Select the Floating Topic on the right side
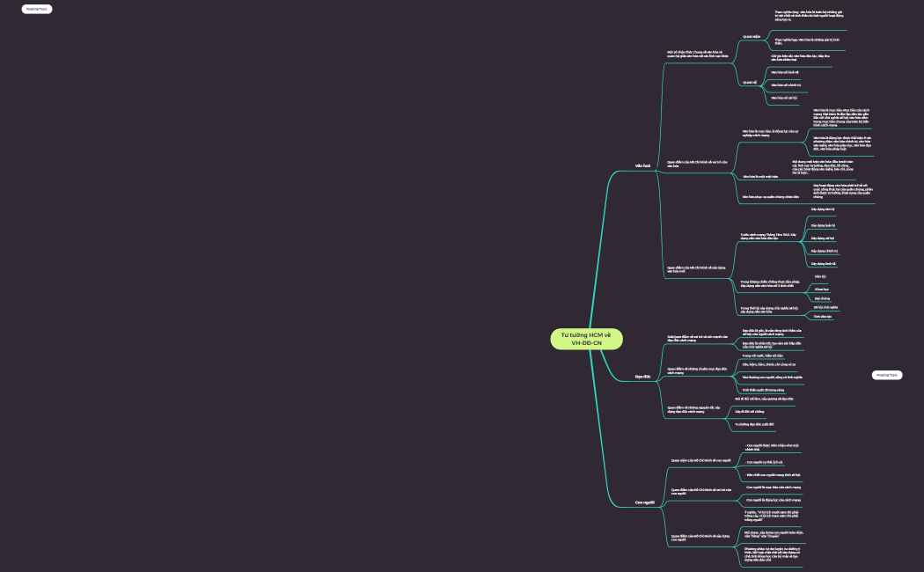Screen dimensions: 924x572 click(x=886, y=375)
